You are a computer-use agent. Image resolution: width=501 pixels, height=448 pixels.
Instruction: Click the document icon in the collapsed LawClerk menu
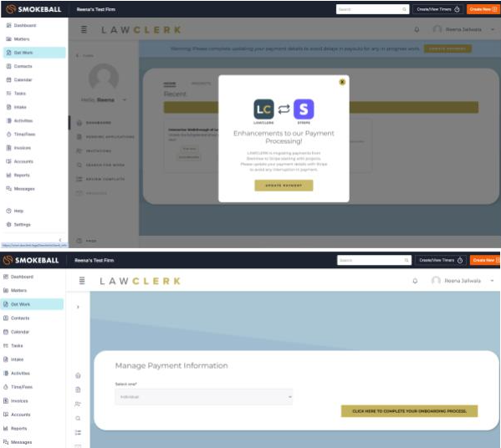pos(78,389)
